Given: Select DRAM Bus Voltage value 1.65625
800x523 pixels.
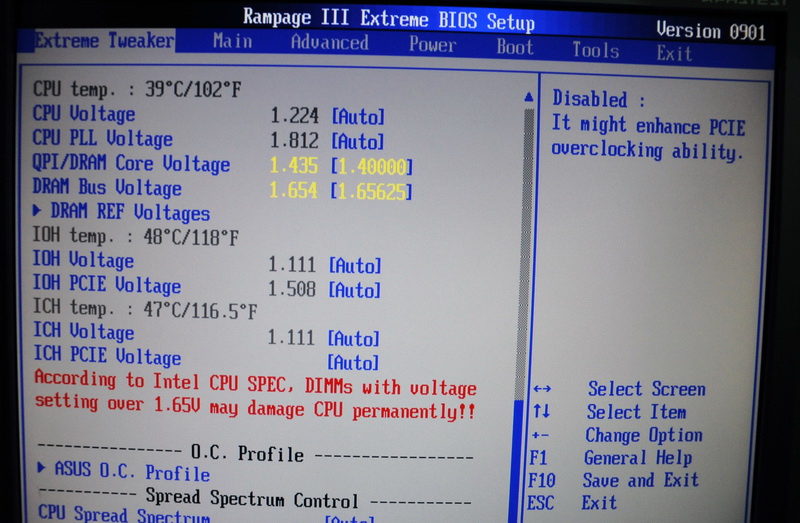Looking at the screenshot, I should click(370, 191).
